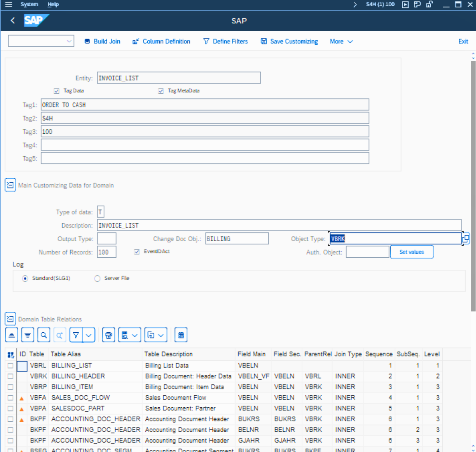Screen dimensions: 476x452
Task: Click the views spreadsheet icon
Action: 125,335
